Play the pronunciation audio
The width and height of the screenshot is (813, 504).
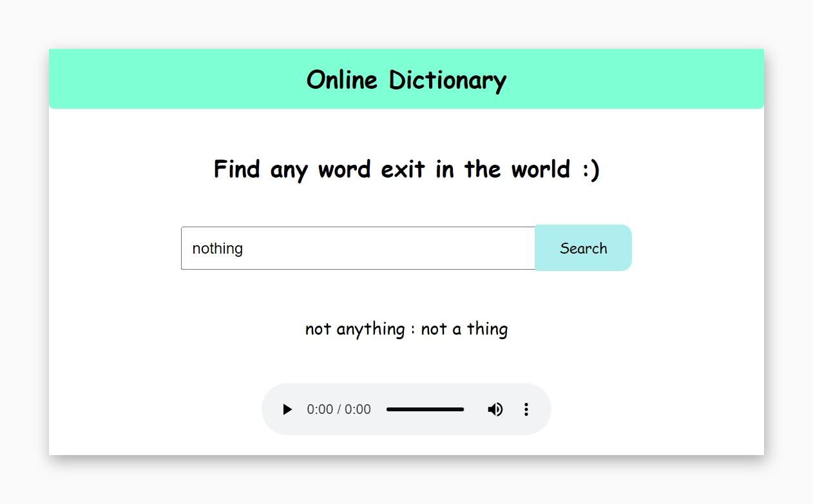click(x=287, y=409)
